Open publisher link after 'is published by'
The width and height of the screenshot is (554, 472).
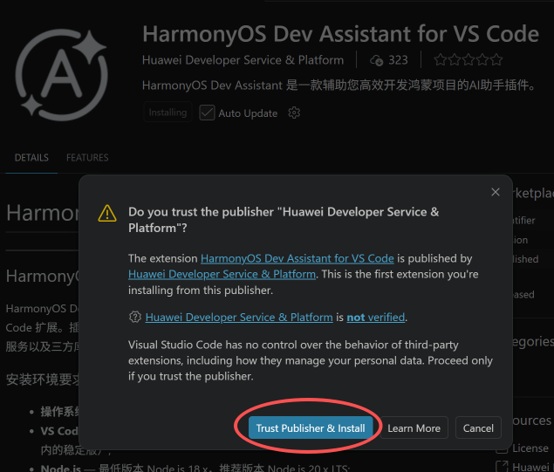click(222, 274)
